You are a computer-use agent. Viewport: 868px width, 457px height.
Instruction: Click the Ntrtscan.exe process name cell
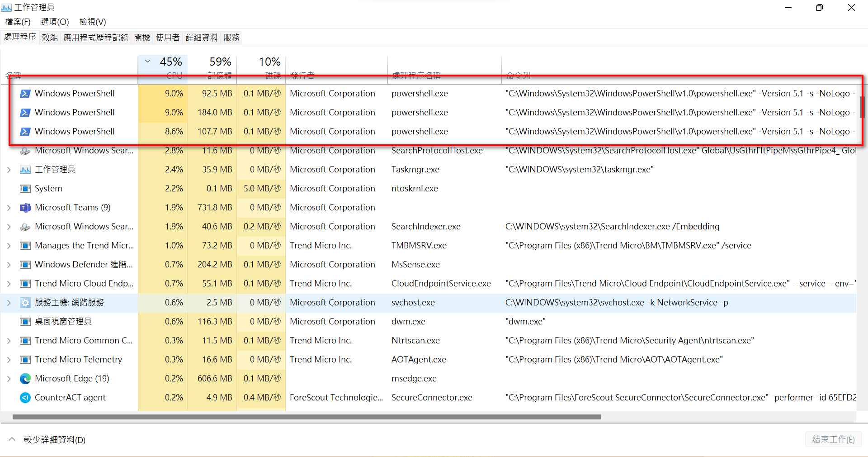tap(415, 341)
